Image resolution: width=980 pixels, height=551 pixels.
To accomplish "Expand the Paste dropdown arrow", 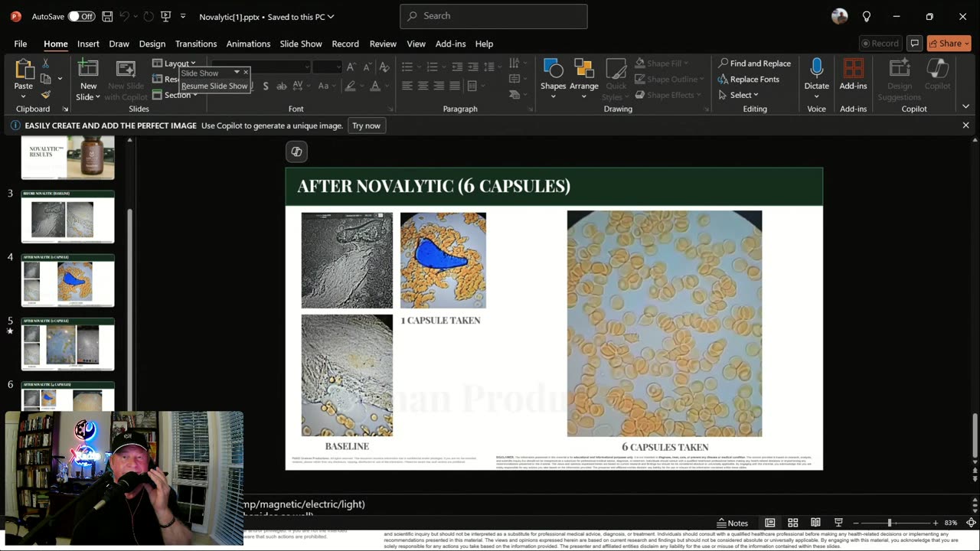I will pyautogui.click(x=24, y=96).
